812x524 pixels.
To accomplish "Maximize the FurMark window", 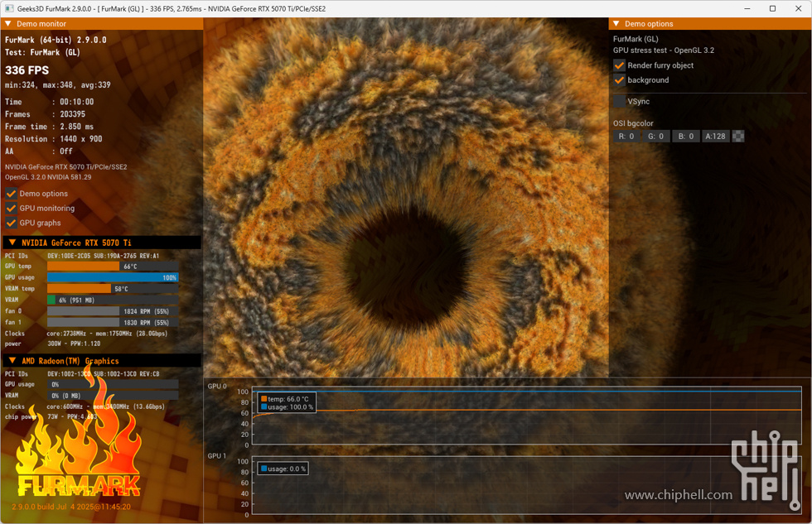I will pos(772,8).
